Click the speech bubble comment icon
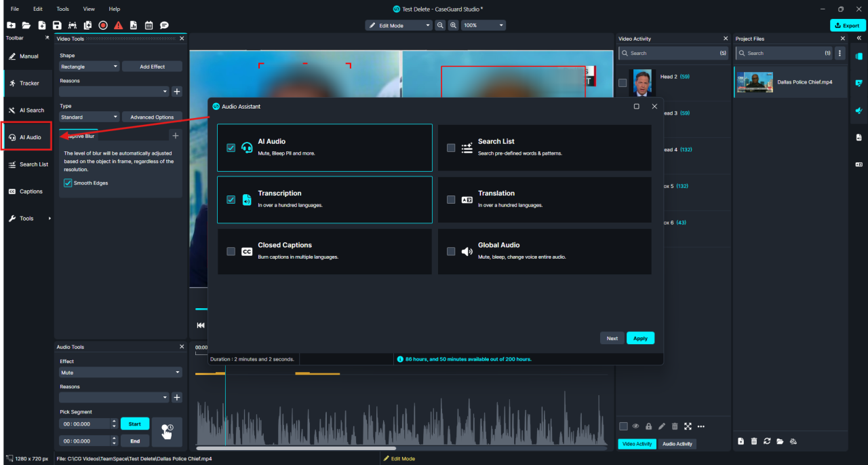The width and height of the screenshot is (868, 465). [x=164, y=25]
